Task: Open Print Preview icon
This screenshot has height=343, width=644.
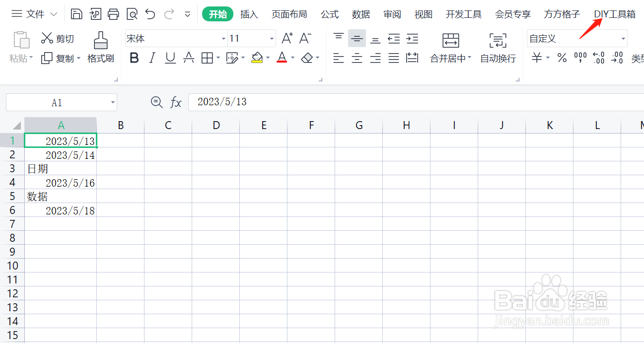Action: click(132, 14)
